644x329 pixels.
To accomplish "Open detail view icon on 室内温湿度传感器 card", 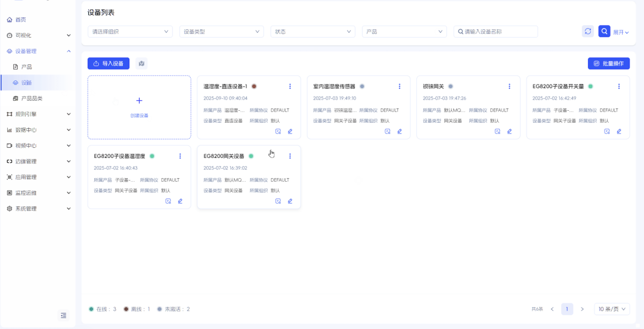I will pyautogui.click(x=388, y=132).
